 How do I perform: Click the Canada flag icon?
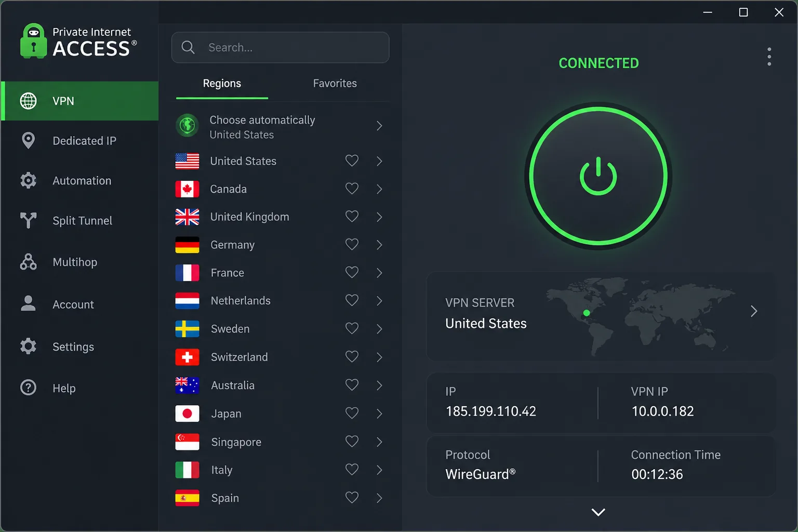[x=187, y=189]
